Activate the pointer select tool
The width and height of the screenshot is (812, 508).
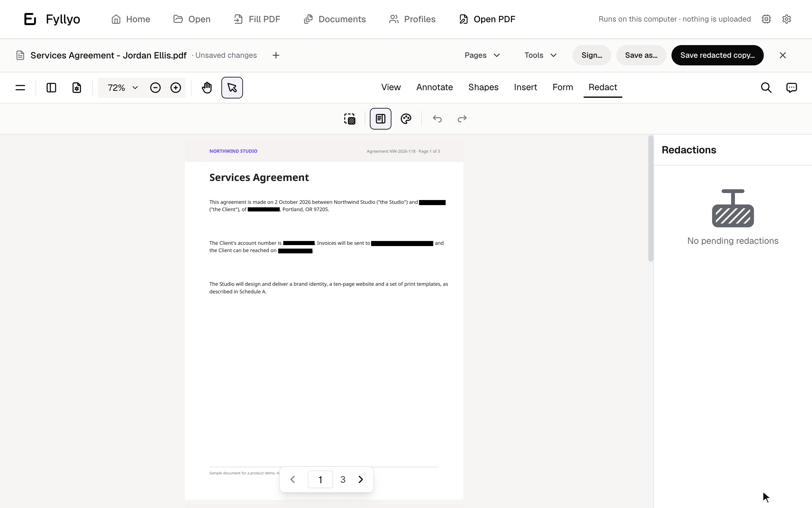tap(232, 88)
